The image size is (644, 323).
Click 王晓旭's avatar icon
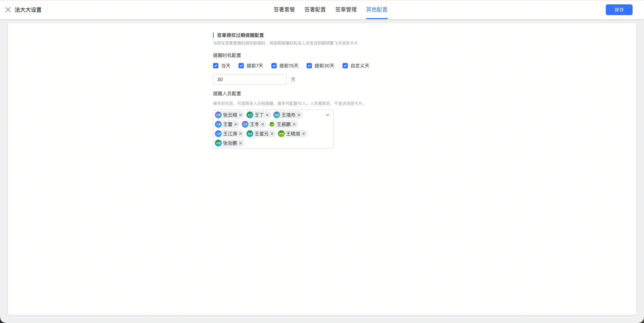point(281,134)
